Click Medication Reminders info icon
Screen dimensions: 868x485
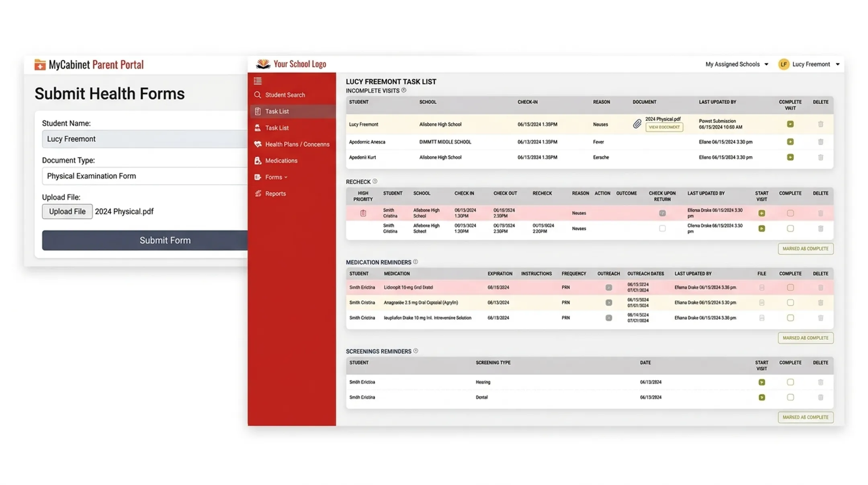(416, 262)
